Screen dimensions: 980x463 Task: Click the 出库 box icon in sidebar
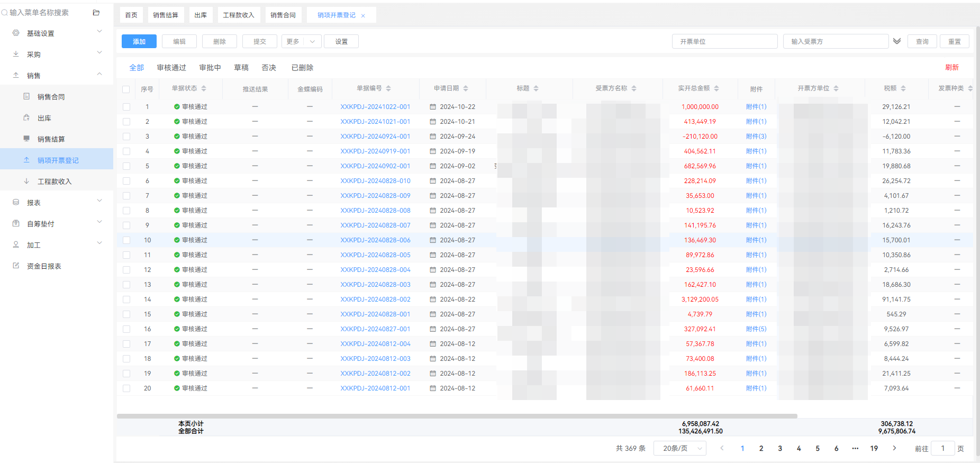click(26, 118)
